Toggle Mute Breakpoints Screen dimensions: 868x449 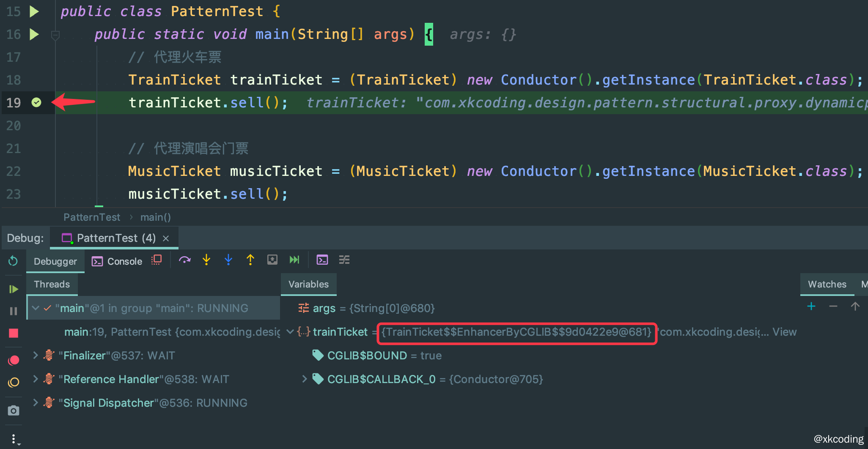[14, 383]
